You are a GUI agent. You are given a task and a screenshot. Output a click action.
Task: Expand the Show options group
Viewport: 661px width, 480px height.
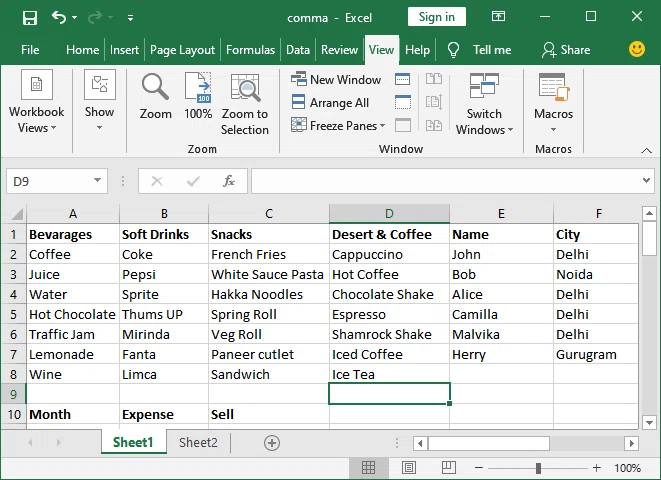point(99,101)
